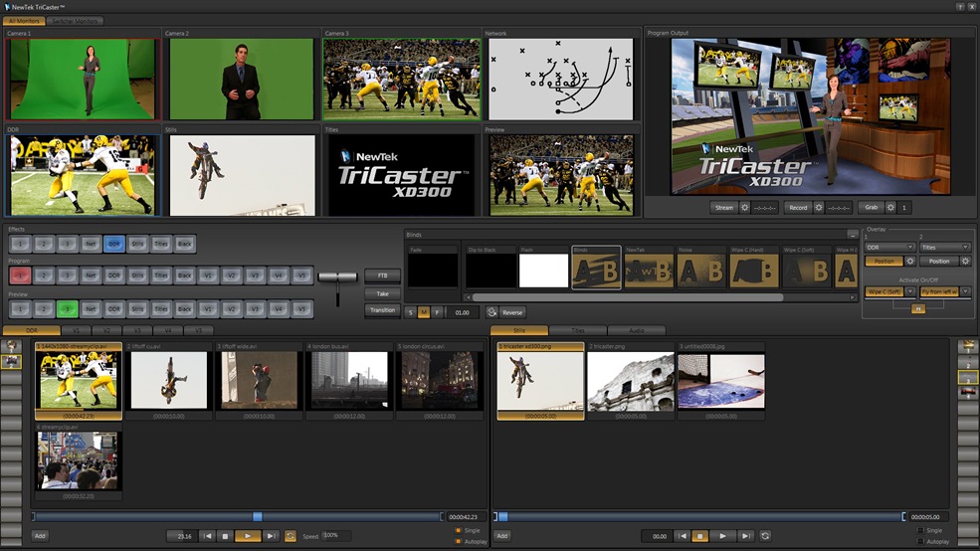Select the Blinds transition effect
Image resolution: width=980 pixels, height=551 pixels.
point(596,268)
